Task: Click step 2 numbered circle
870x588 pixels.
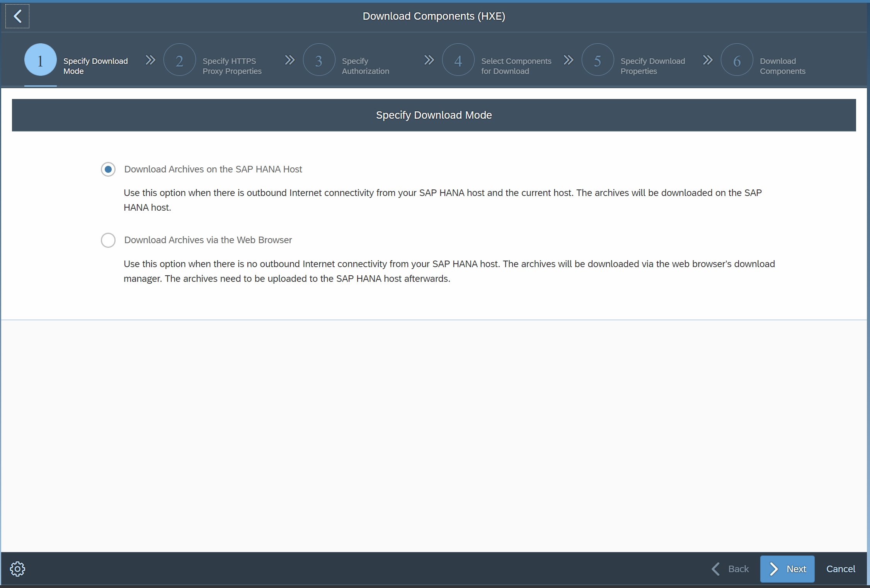Action: tap(179, 60)
